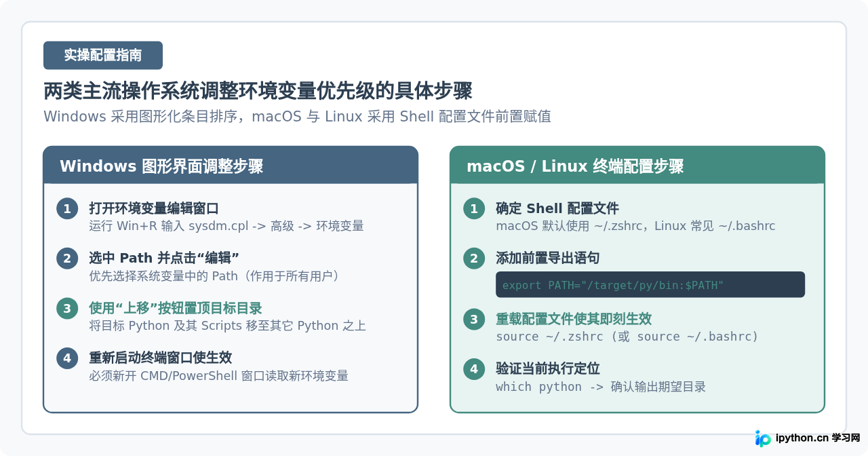Click the heading 选中 Path 并点击"编辑"
The image size is (868, 456).
click(164, 258)
